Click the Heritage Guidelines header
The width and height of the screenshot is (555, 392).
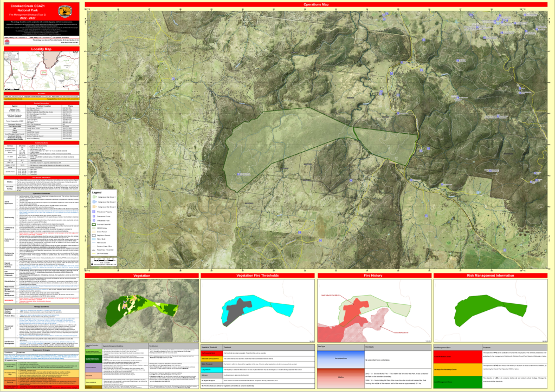(x=41, y=306)
